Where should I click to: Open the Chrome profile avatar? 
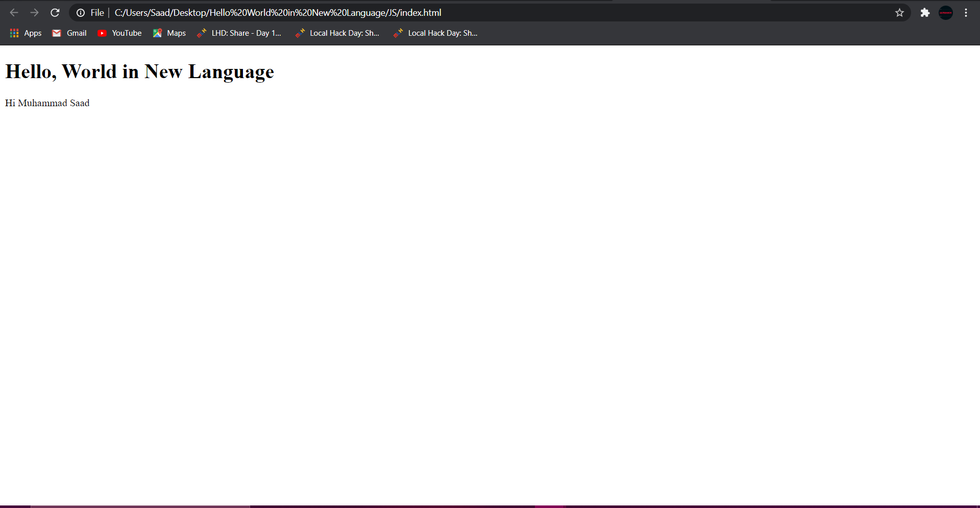946,13
